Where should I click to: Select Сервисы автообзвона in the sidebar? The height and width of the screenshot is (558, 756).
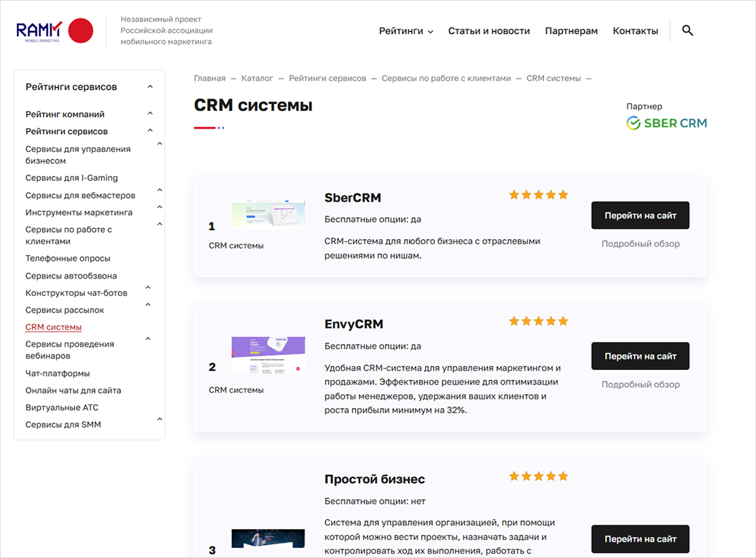click(71, 276)
